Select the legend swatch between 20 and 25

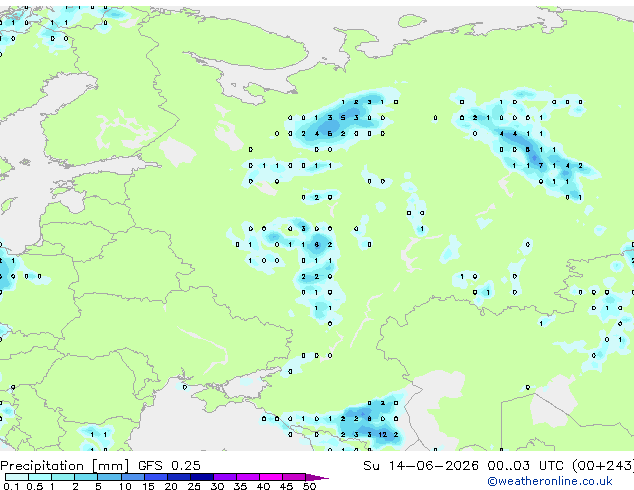[178, 477]
